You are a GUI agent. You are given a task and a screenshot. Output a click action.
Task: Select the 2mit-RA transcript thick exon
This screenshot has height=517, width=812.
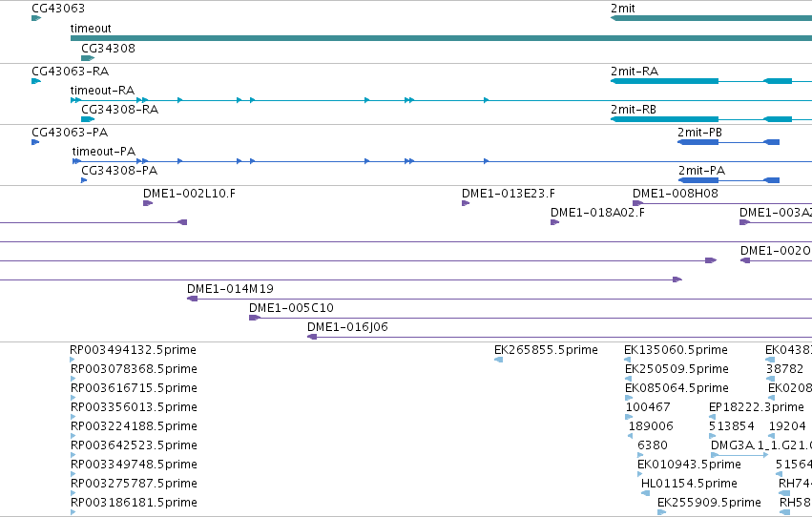[665, 81]
